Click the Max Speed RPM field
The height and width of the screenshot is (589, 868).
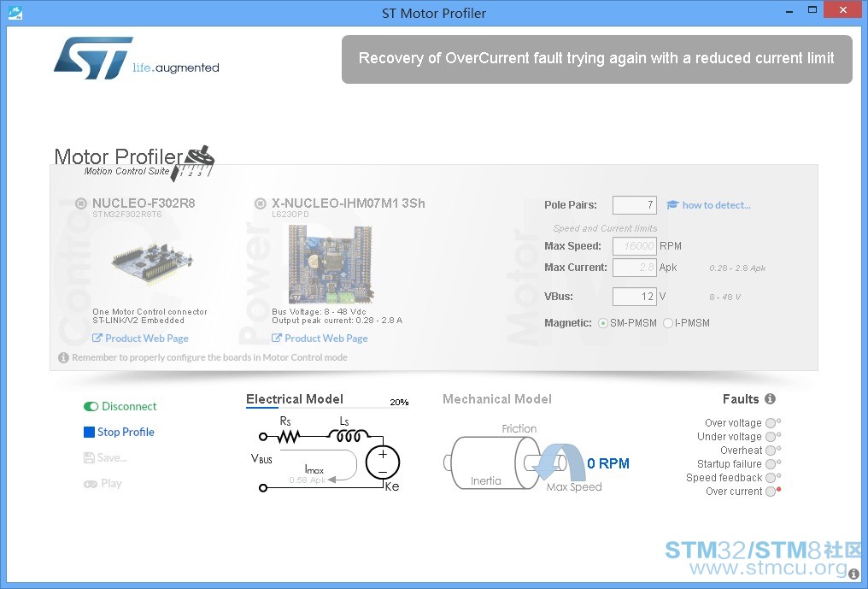click(635, 246)
